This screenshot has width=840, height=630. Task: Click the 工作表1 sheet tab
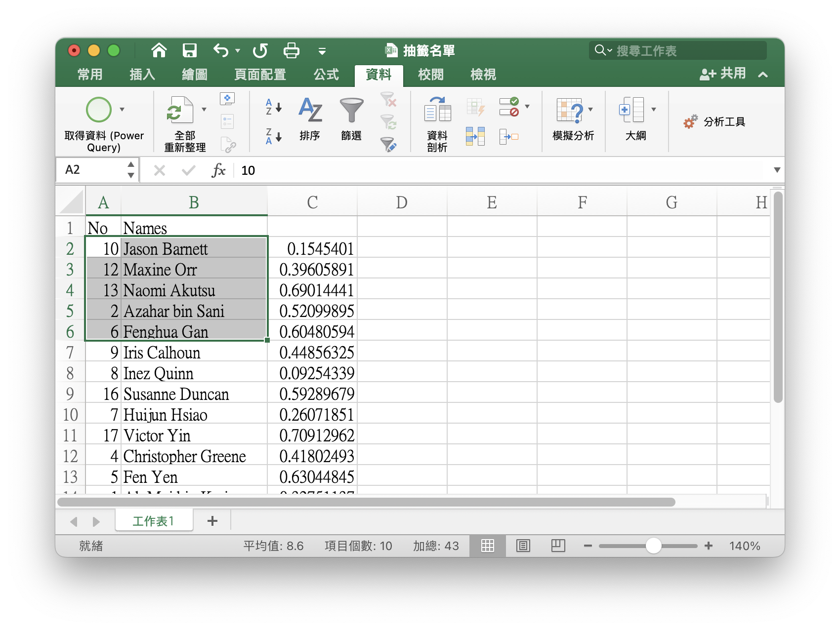point(154,521)
